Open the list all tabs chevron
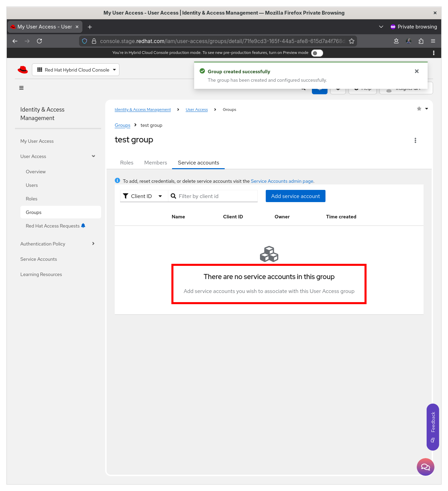 [381, 27]
